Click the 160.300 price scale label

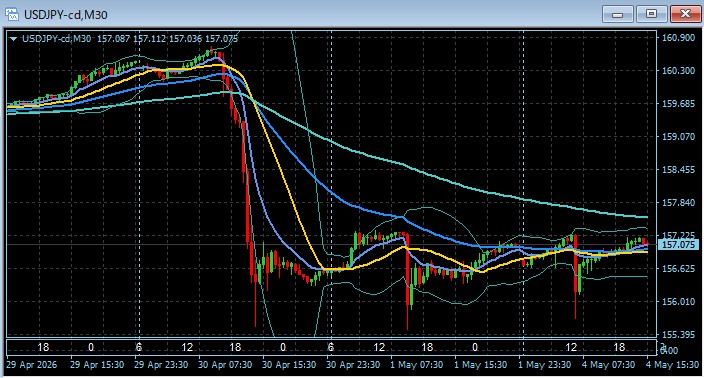(x=678, y=70)
